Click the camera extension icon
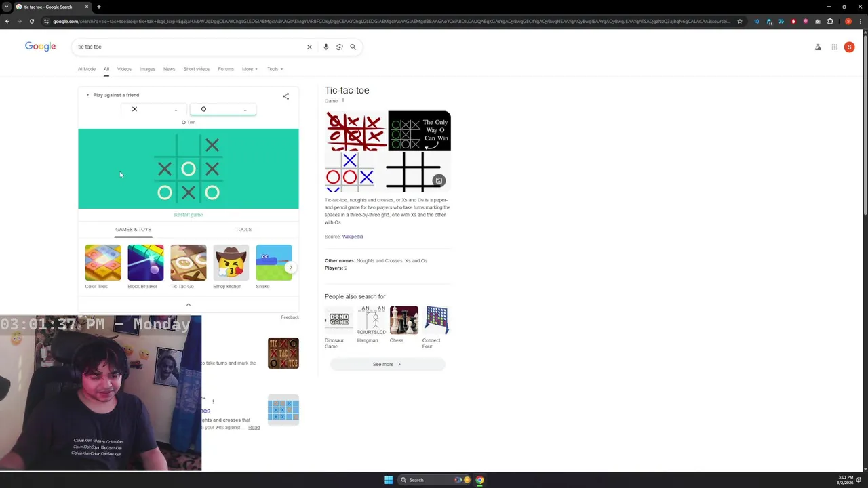The height and width of the screenshot is (488, 868). 817,21
